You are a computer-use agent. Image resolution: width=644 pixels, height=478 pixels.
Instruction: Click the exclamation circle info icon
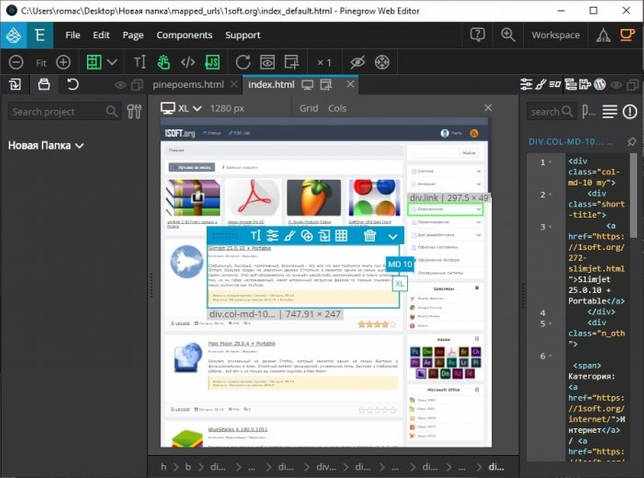click(630, 111)
